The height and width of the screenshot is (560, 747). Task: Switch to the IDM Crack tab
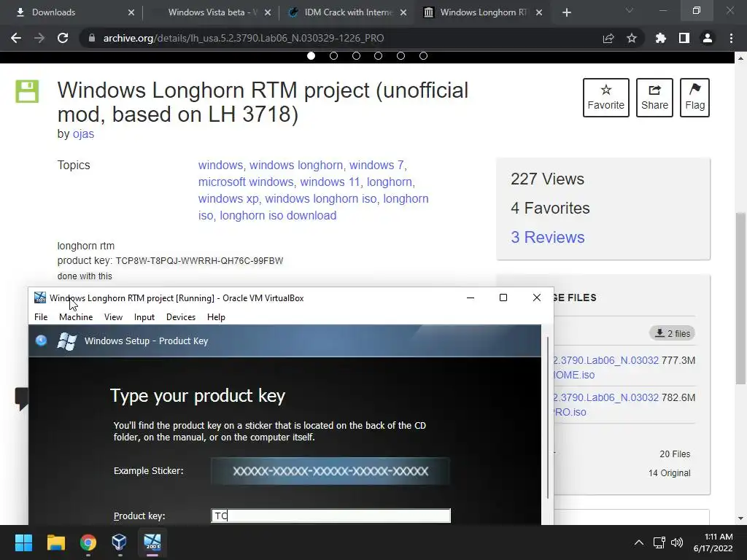(347, 12)
